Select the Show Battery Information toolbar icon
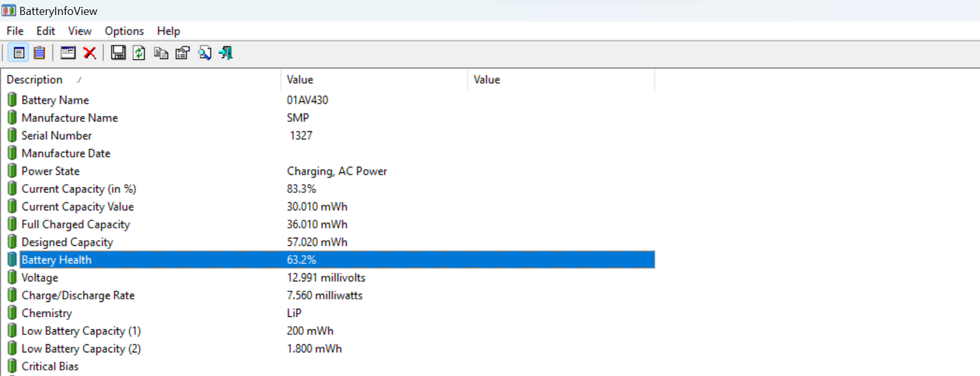Screen dimensions: 980x376 [19, 53]
